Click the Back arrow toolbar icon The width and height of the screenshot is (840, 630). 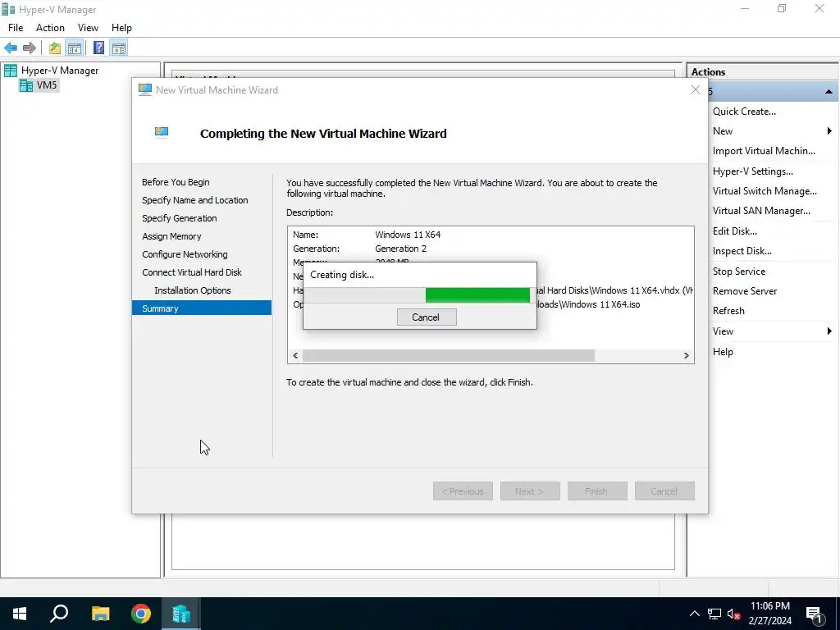10,48
